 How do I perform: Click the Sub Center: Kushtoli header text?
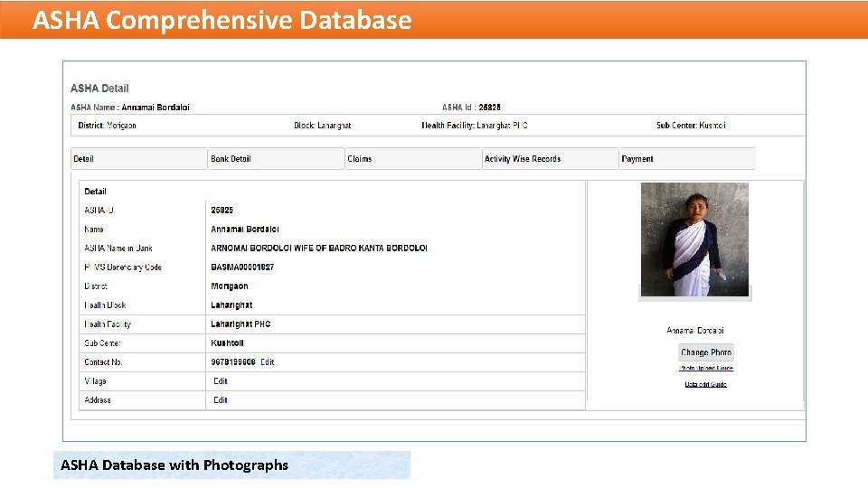point(691,125)
